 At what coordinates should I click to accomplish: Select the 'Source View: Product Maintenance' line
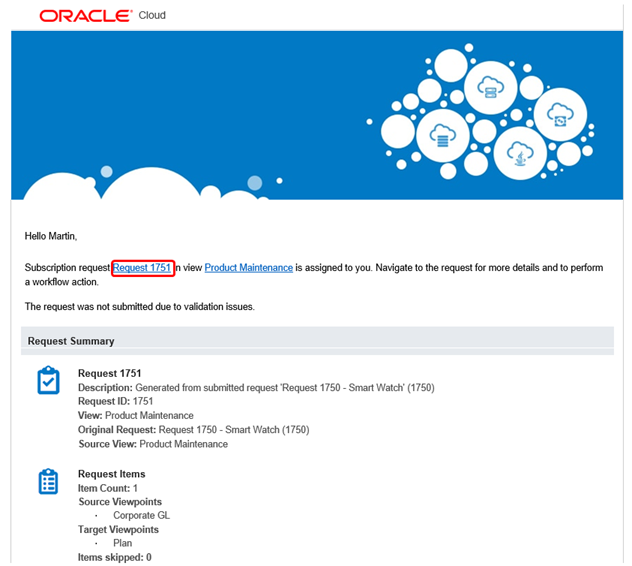click(153, 444)
